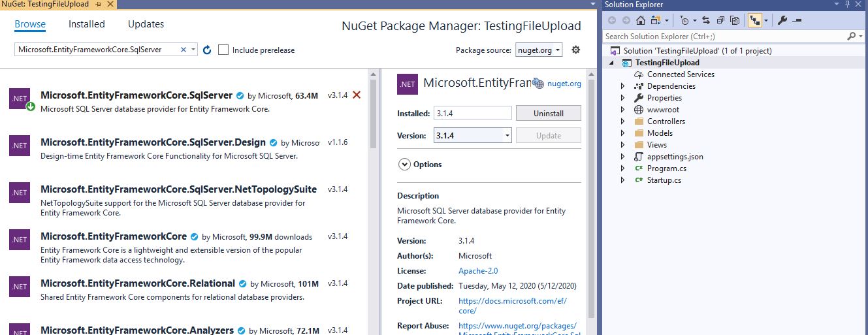Click the .NET icon of Microsoft.EntityFrameworkCore.SqlServer.Design
Image resolution: width=868 pixels, height=335 pixels.
tap(20, 145)
